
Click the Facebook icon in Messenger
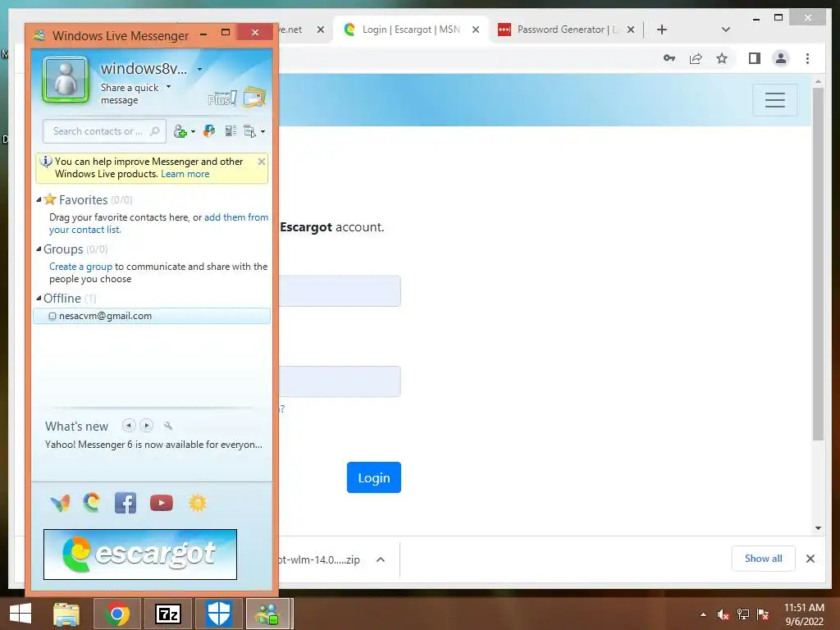coord(126,503)
